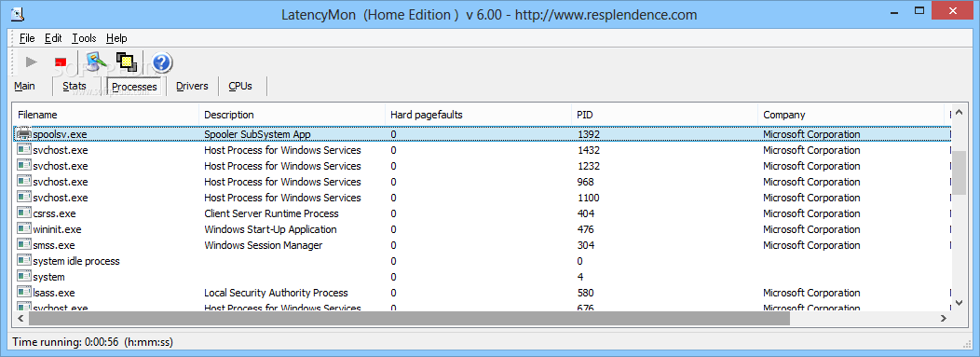Select the wininit.exe process row
Viewport: 980px width, 357px height.
pyautogui.click(x=480, y=229)
